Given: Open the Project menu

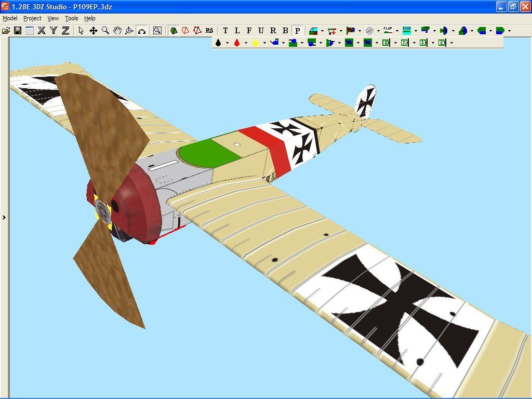Looking at the screenshot, I should coord(32,18).
